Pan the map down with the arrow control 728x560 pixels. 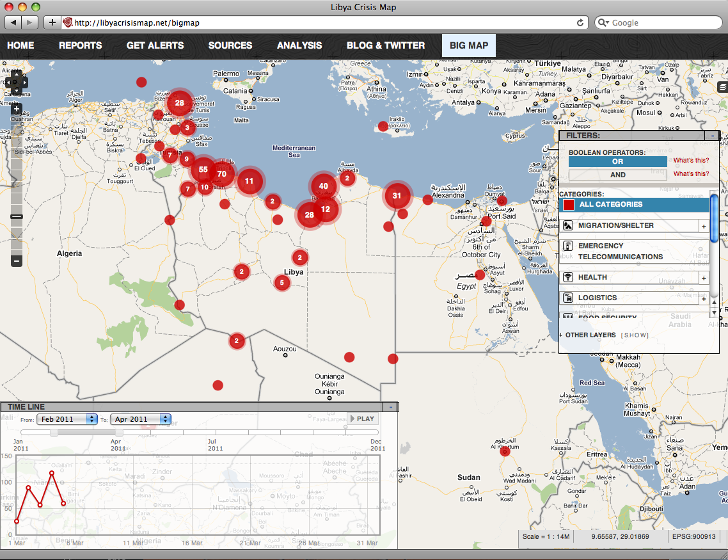tap(16, 91)
